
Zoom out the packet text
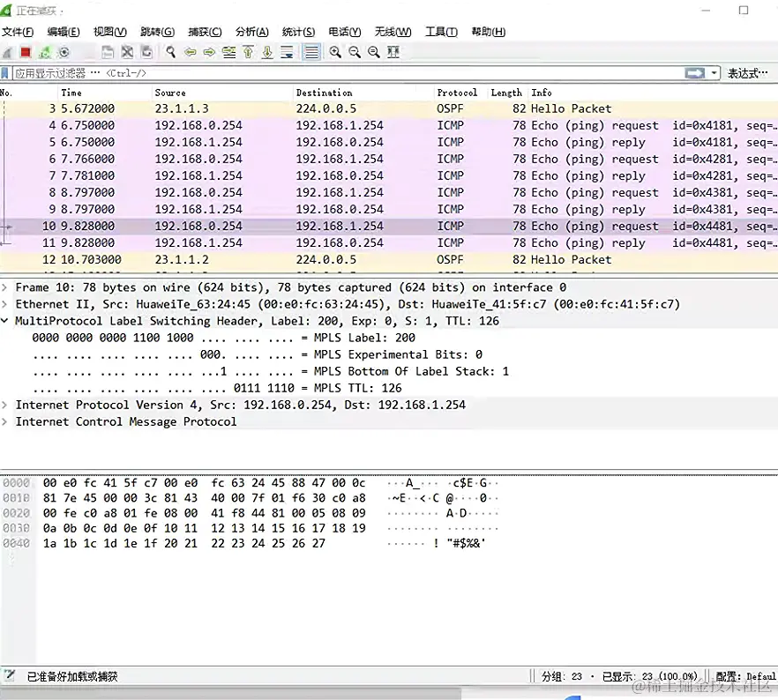(355, 52)
